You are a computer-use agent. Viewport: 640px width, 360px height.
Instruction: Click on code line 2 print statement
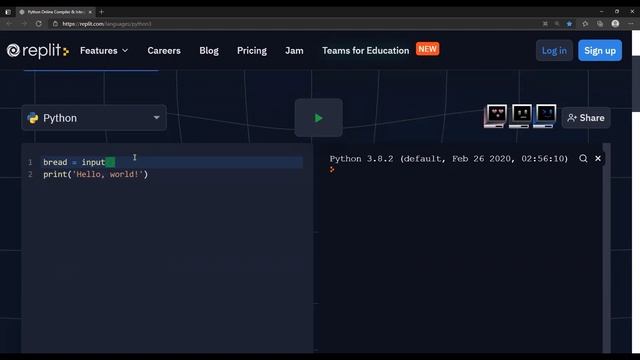click(x=96, y=174)
